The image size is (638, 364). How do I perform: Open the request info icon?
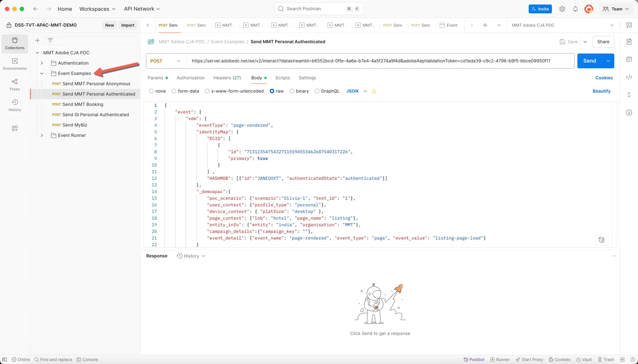[629, 112]
